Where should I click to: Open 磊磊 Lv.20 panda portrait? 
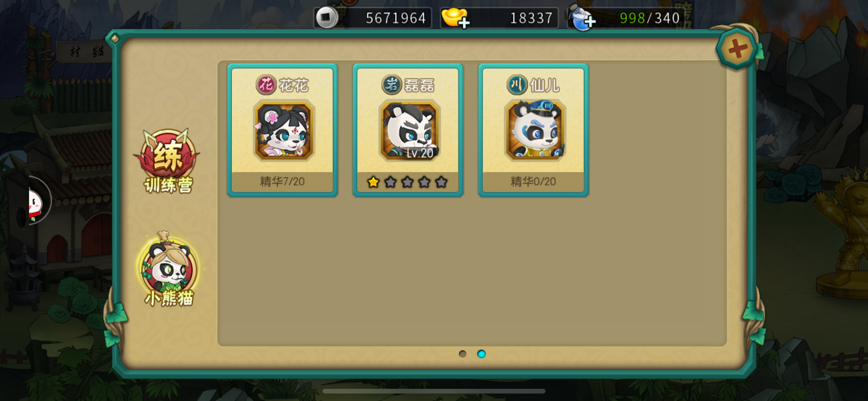point(409,130)
